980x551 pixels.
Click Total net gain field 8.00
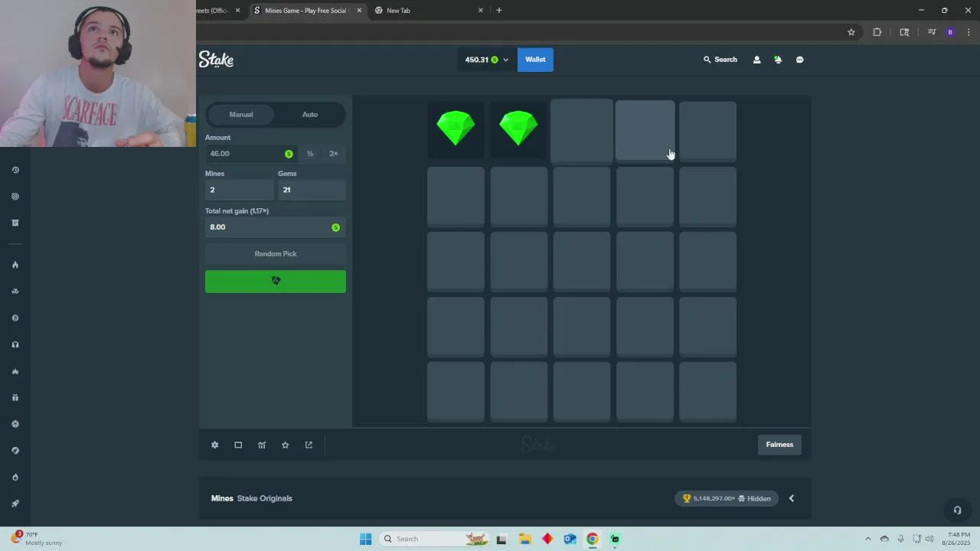(276, 227)
